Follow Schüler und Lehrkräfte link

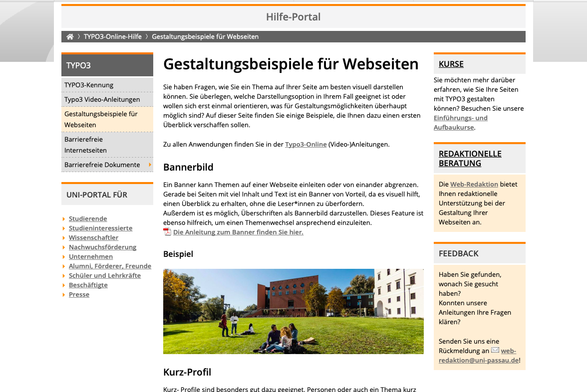[104, 275]
